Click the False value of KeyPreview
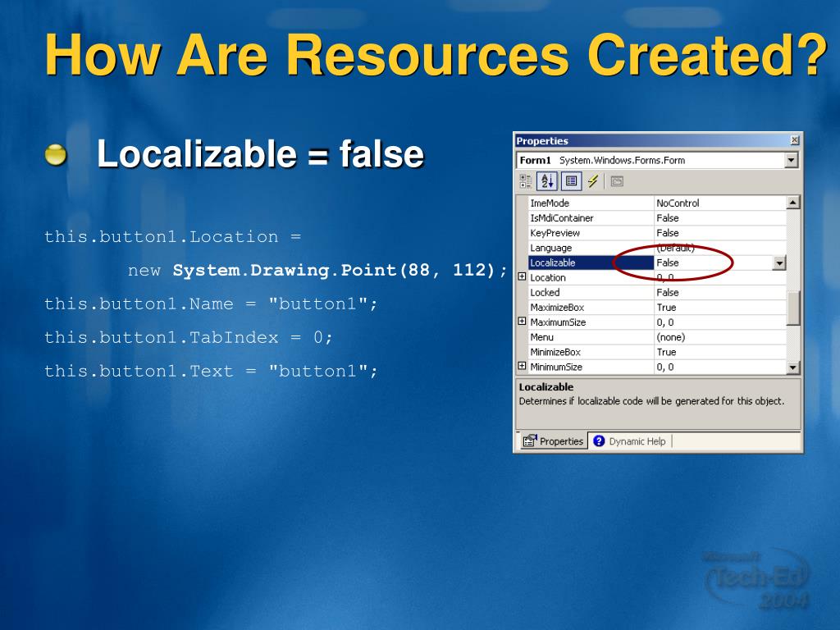 coord(668,233)
